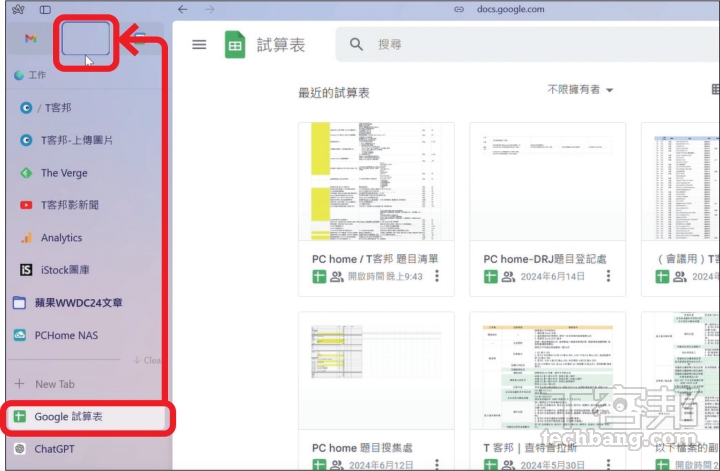Click the magnifier search icon

(x=356, y=44)
